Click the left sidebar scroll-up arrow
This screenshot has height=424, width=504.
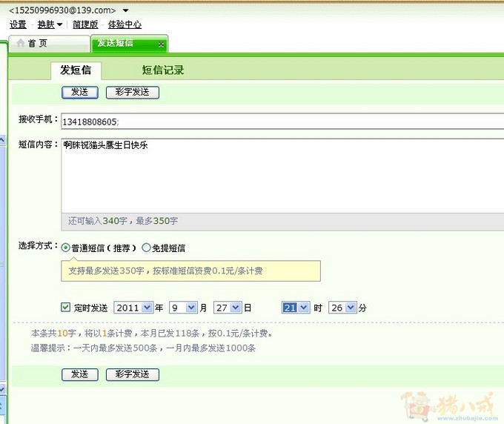point(2,140)
